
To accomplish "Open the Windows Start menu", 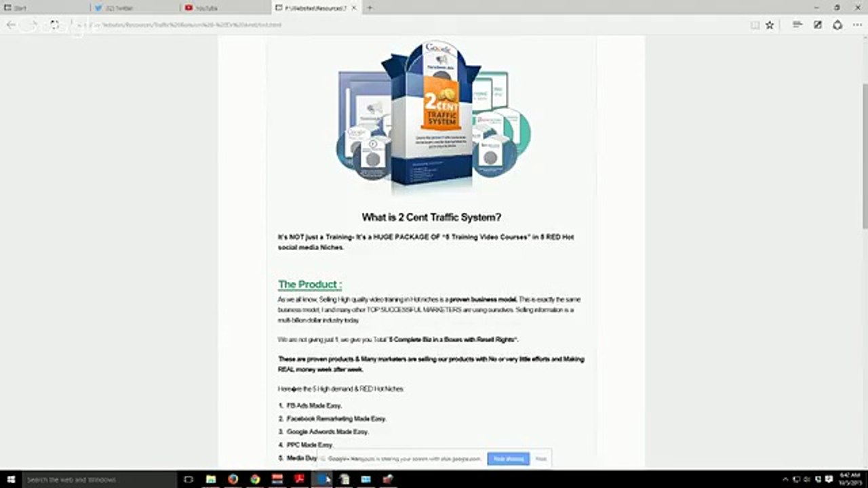I will point(11,479).
